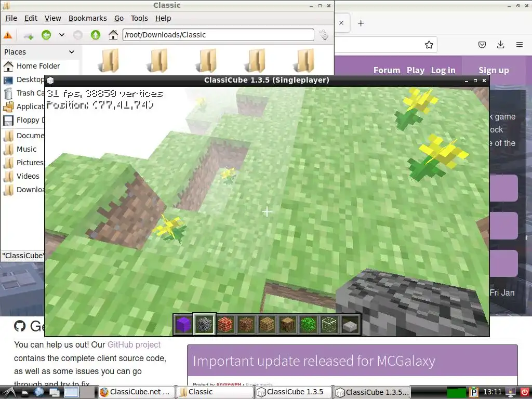Screen dimensions: 532x399
Task: Click the ClassiCube game window icon in titlebar
Action: [x=50, y=81]
